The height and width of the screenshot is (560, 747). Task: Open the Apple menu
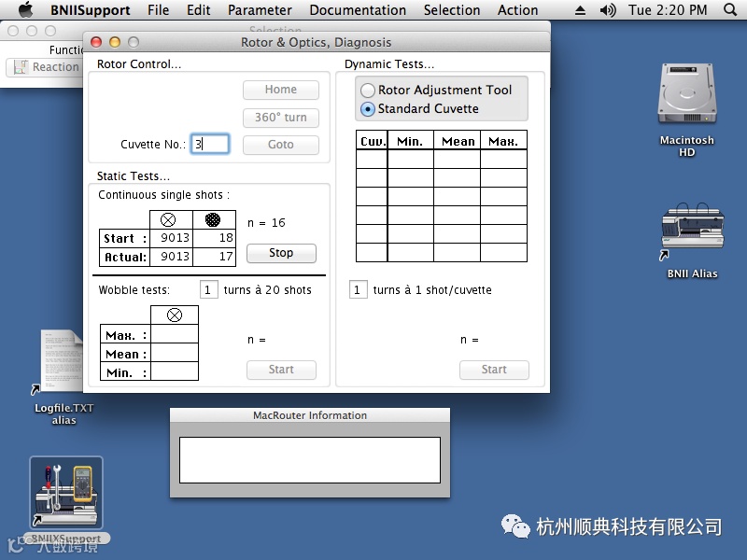tap(26, 9)
